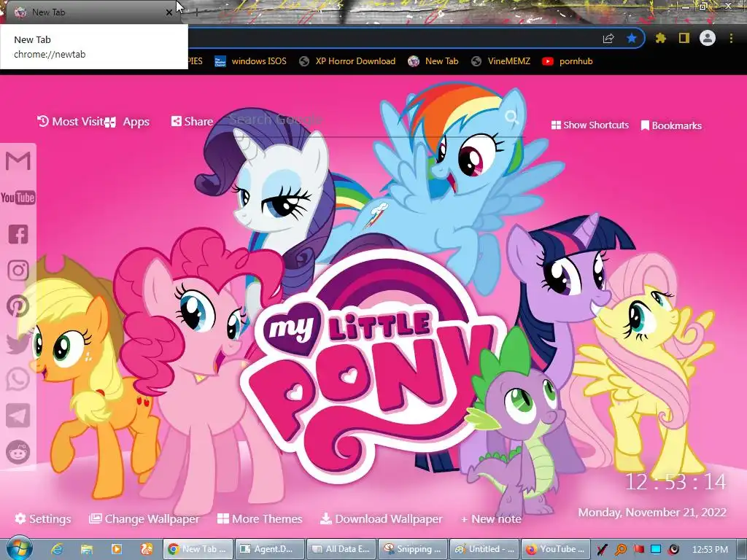
Task: Open Instagram from the left sidebar
Action: pyautogui.click(x=18, y=270)
